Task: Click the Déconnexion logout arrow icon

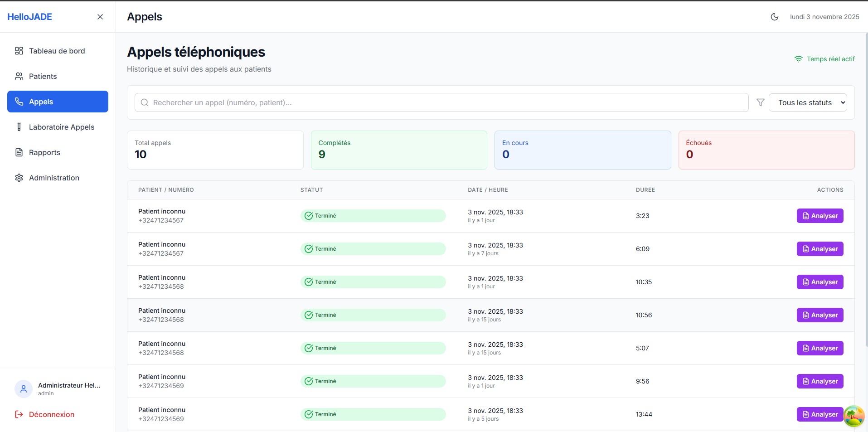Action: pos(18,414)
